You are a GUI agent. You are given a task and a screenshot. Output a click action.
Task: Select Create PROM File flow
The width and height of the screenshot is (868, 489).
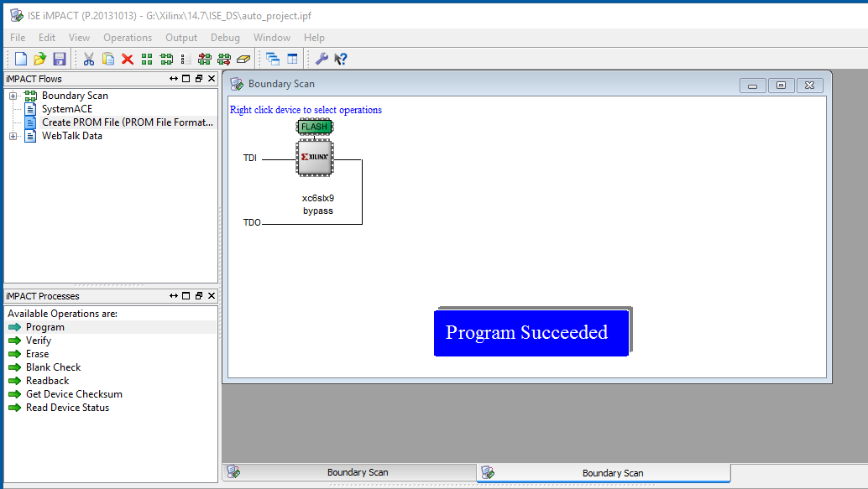pos(127,122)
